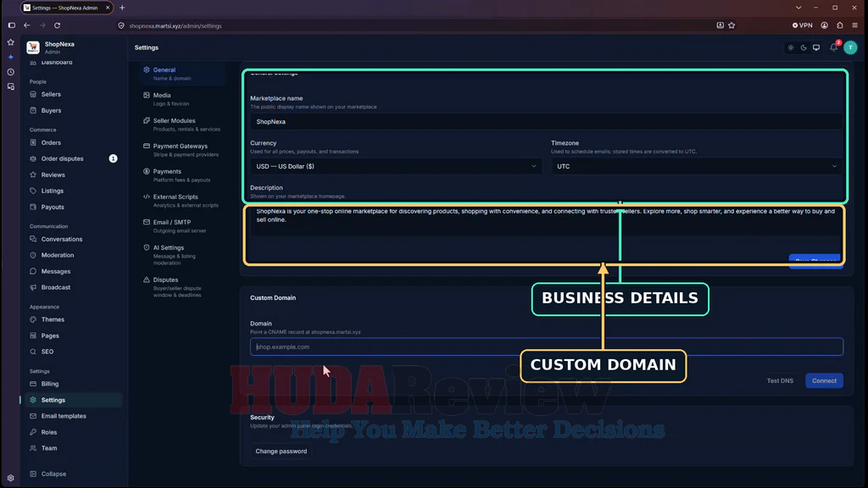Open Payment Gateways settings

point(184,150)
